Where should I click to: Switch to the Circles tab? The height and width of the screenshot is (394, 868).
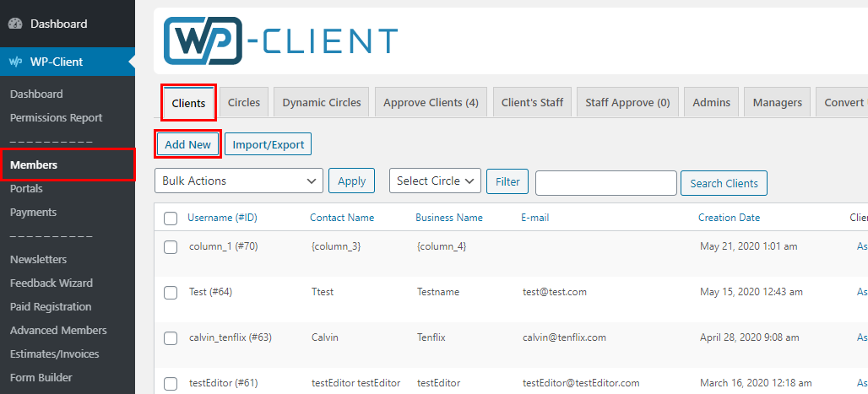244,102
